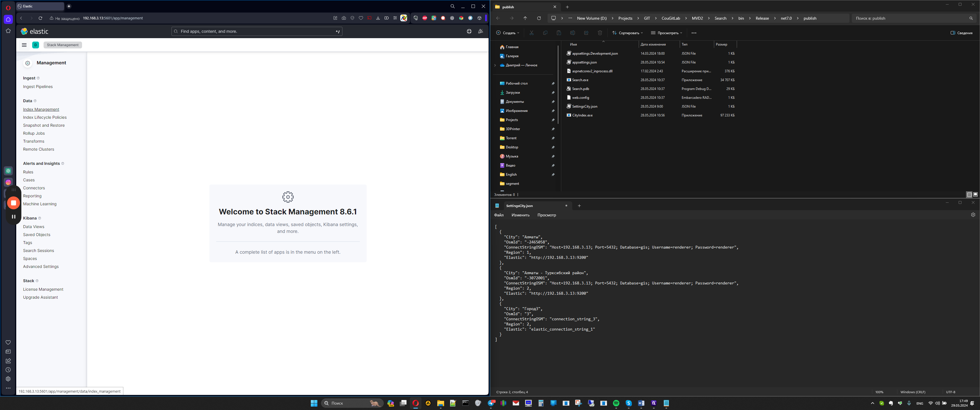Screen dimensions: 980x410
Task: Open Spotify from the taskbar
Action: click(x=616, y=403)
